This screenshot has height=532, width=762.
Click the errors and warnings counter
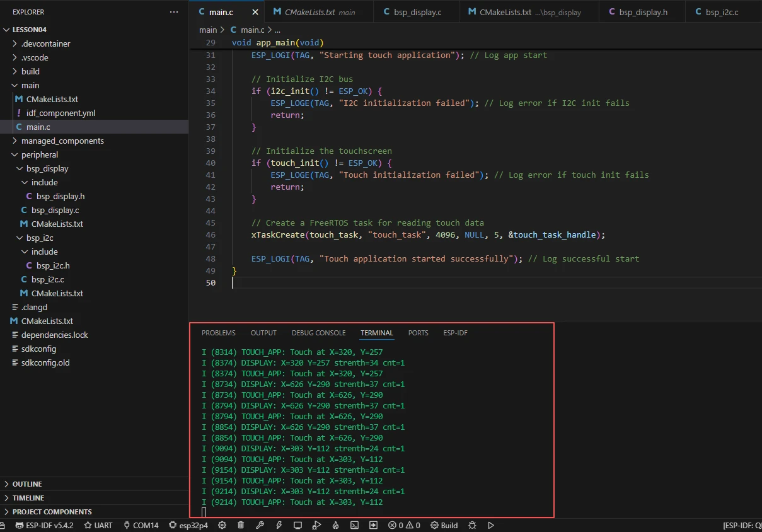coord(404,525)
